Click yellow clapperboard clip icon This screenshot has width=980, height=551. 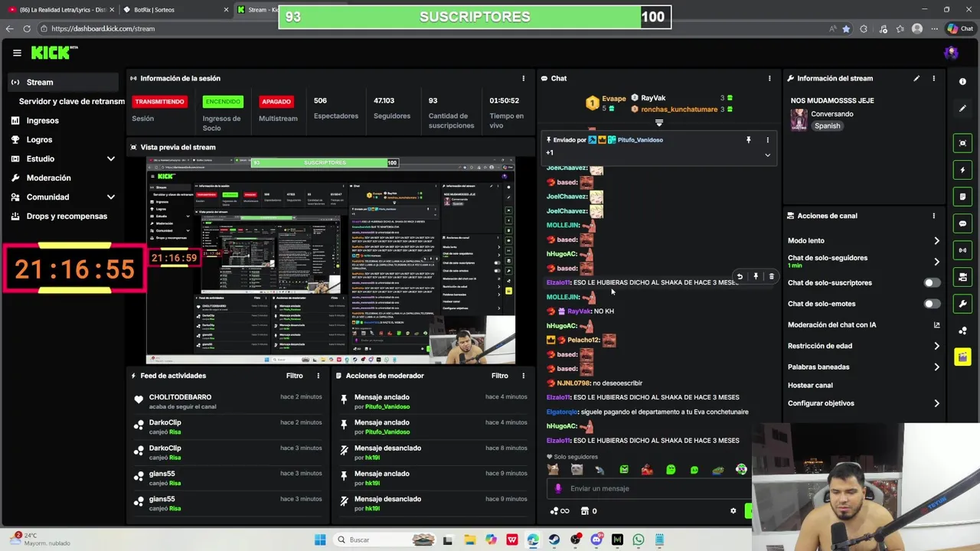click(962, 357)
